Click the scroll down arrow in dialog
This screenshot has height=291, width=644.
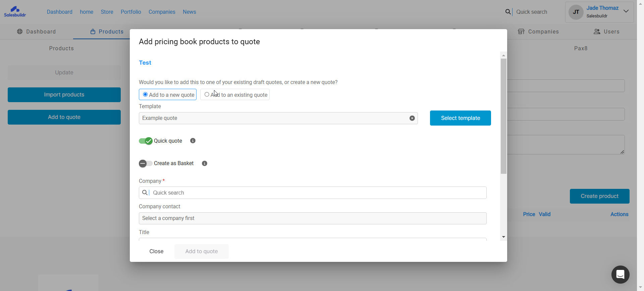point(503,237)
